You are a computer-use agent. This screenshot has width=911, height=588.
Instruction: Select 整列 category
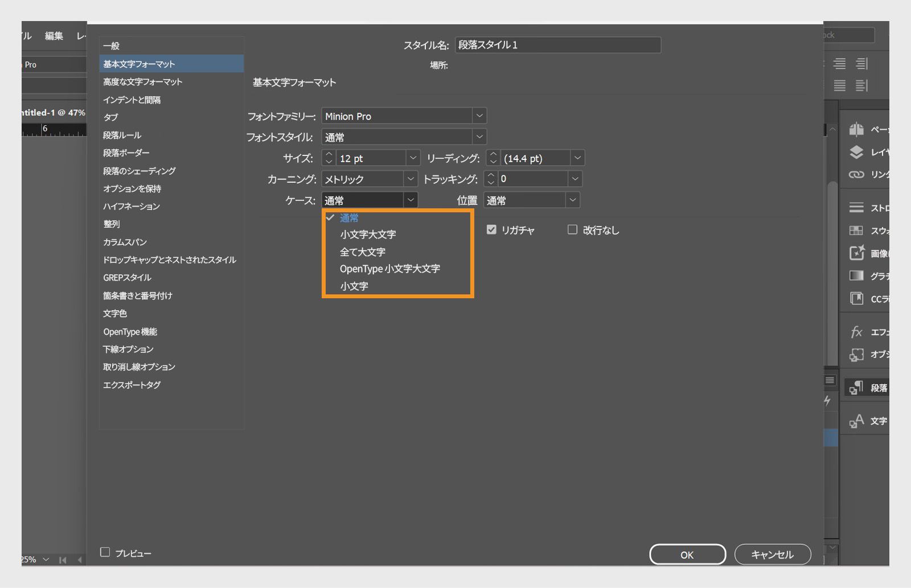point(171,224)
